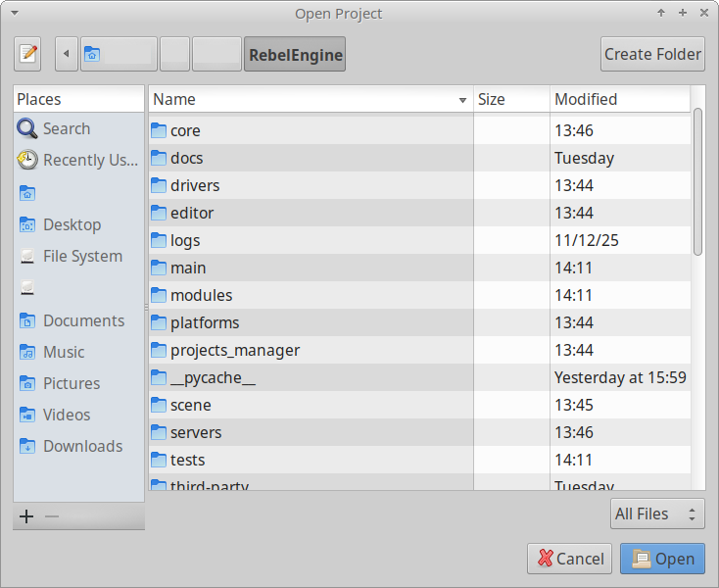Add a bookmark with plus button
719x588 pixels.
point(26,516)
